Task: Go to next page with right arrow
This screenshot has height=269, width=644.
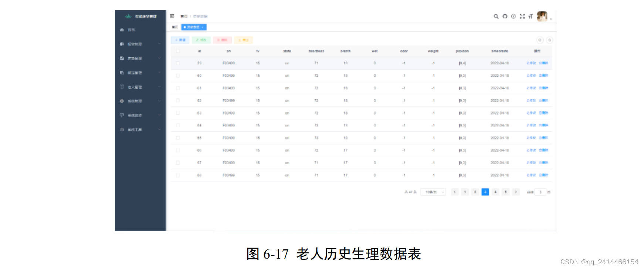Action: tap(516, 192)
